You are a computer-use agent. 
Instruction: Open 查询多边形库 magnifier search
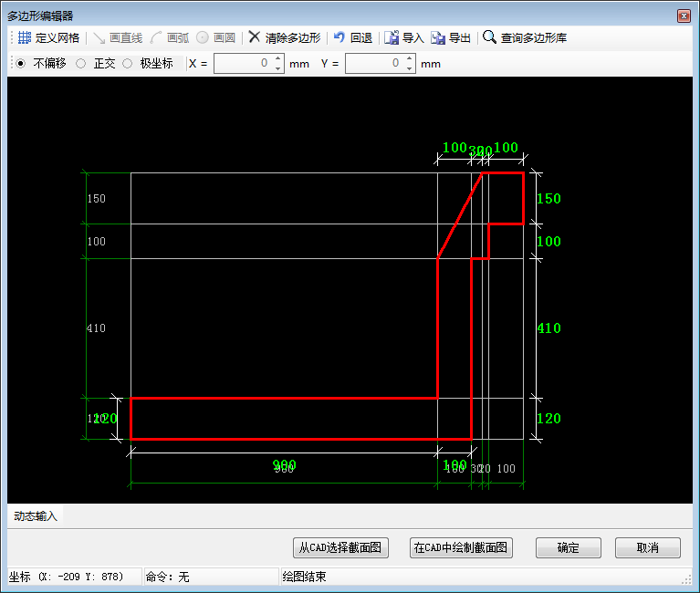click(489, 37)
